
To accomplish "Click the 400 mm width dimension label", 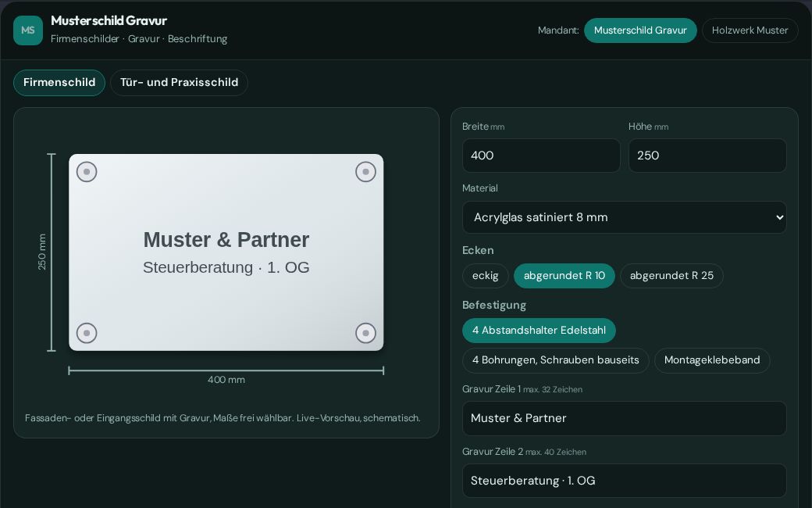I will 226,380.
